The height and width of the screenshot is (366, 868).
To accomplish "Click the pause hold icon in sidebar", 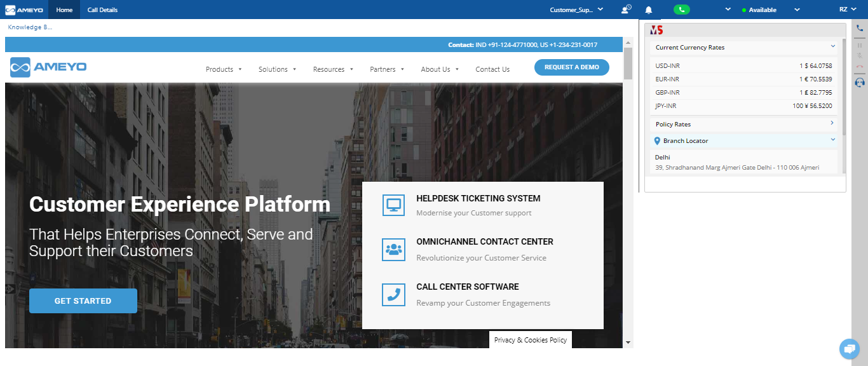I will click(860, 45).
